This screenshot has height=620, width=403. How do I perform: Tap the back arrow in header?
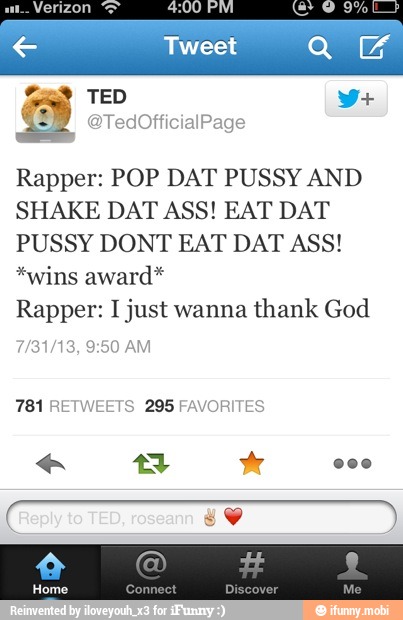25,47
